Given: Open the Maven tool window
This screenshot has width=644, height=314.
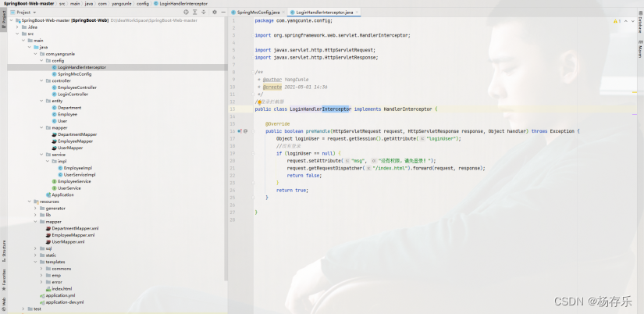Looking at the screenshot, I should [640, 49].
